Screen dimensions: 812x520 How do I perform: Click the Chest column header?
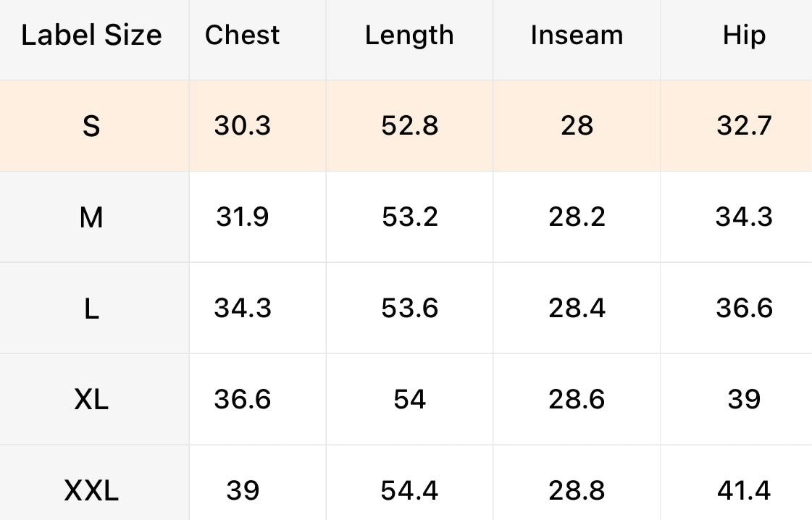coord(242,35)
